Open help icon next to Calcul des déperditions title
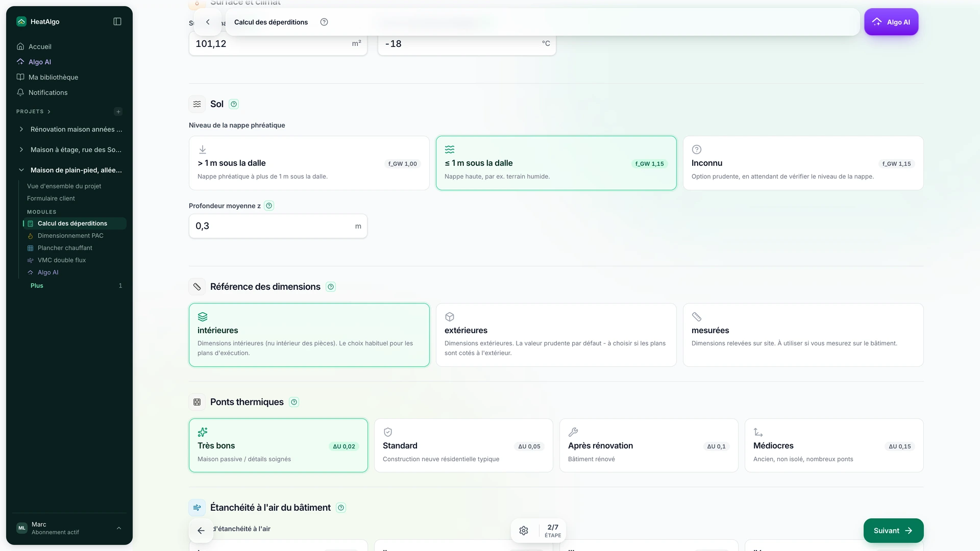Viewport: 980px width, 551px height. 324,22
